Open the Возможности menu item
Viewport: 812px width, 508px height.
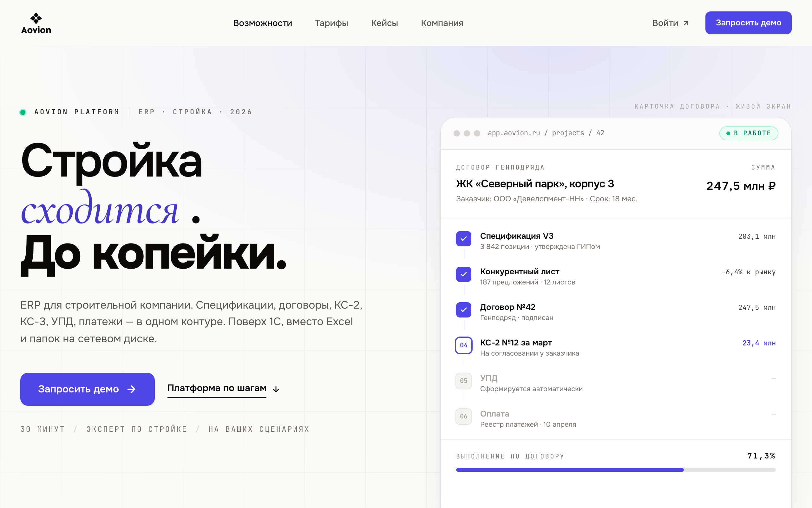pyautogui.click(x=262, y=23)
